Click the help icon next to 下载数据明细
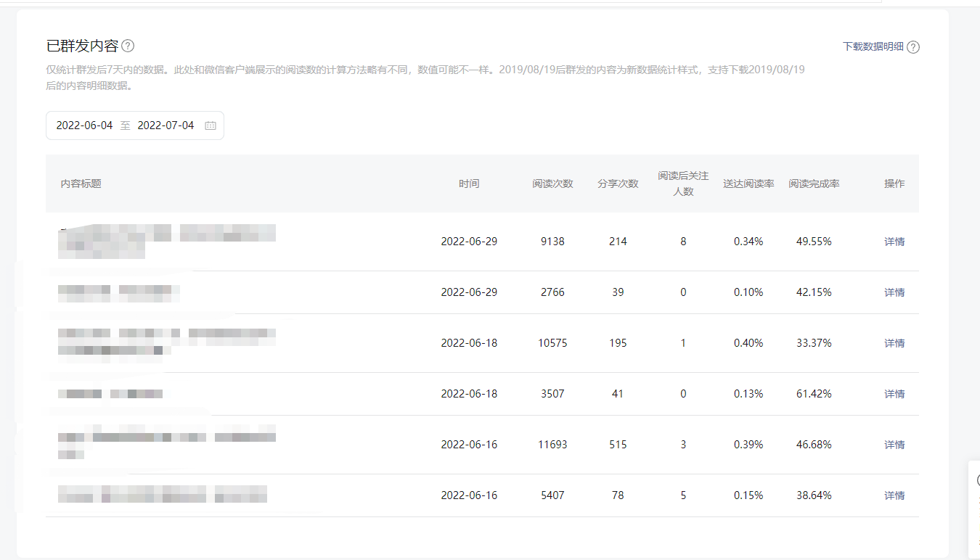This screenshot has width=980, height=560. (913, 47)
